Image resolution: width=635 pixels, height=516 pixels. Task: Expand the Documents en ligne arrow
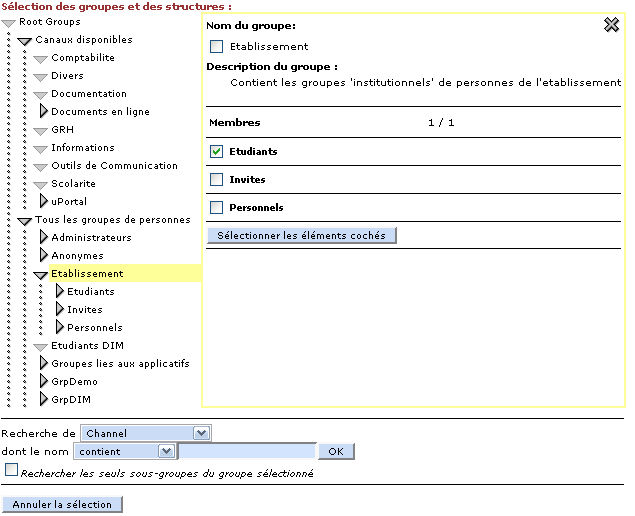click(43, 112)
